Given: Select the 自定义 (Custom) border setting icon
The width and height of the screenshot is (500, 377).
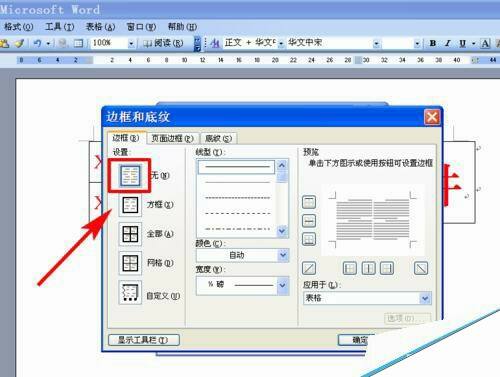Looking at the screenshot, I should click(130, 292).
